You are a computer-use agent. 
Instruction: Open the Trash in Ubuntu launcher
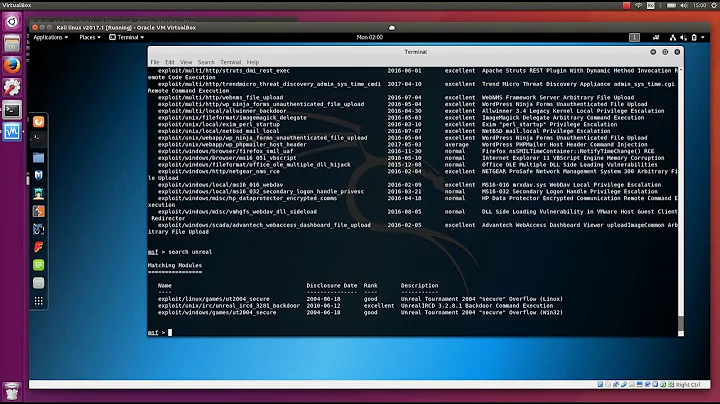12,392
